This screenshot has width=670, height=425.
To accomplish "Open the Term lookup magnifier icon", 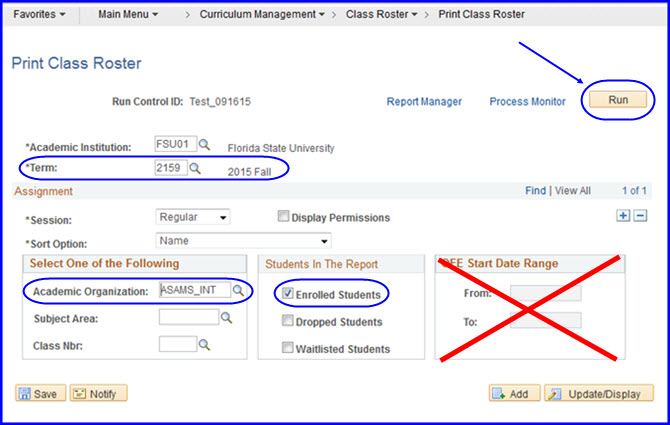I will (196, 168).
